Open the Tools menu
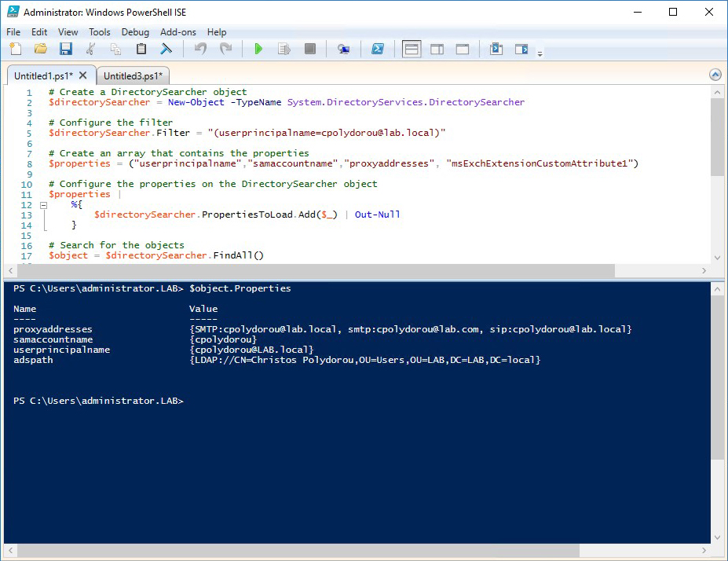Image resolution: width=728 pixels, height=561 pixels. click(x=100, y=32)
